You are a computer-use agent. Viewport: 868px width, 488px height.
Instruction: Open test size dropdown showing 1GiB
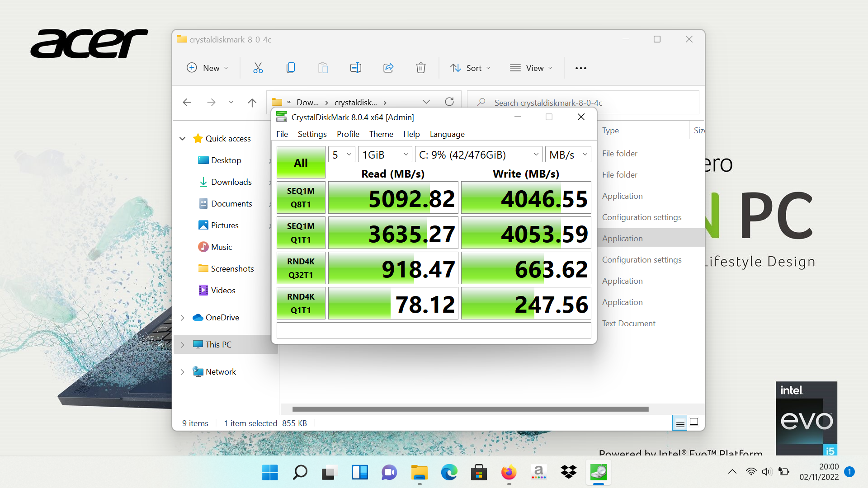(x=385, y=155)
